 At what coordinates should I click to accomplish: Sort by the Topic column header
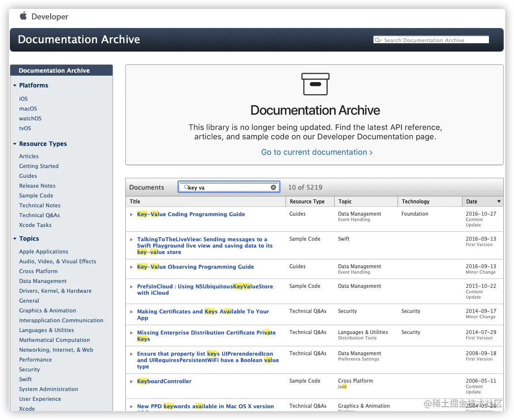coord(366,201)
